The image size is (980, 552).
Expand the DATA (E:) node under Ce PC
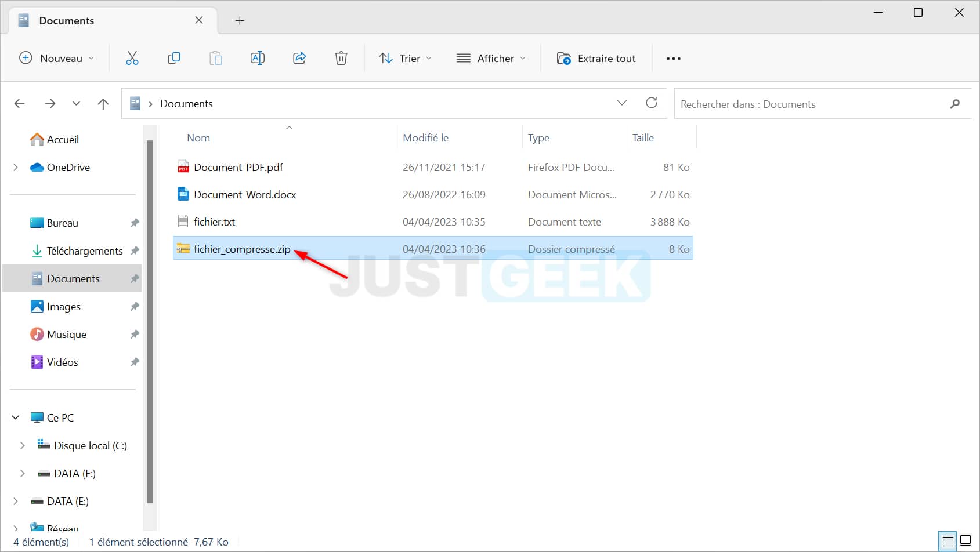coord(23,473)
